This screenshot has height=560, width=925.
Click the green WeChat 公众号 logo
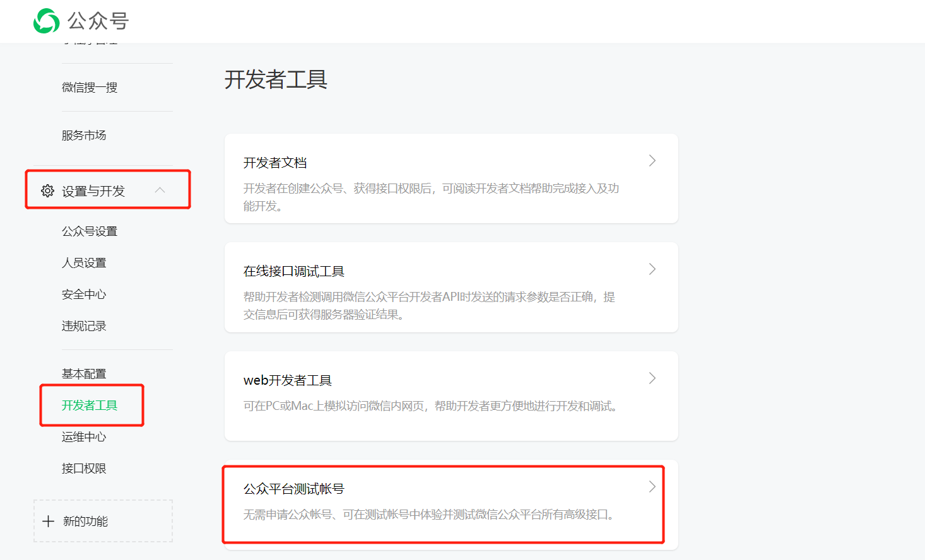click(x=46, y=21)
